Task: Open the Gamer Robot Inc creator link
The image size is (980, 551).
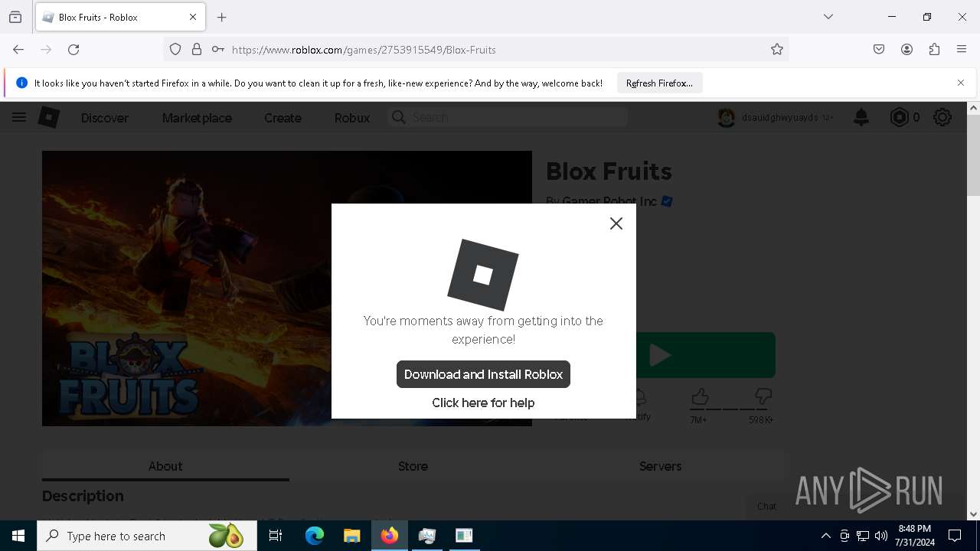Action: pos(609,201)
